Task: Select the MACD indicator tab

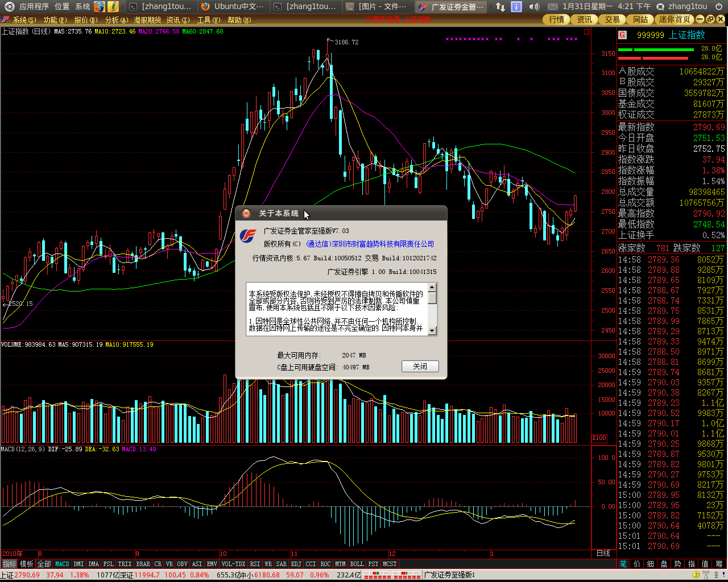Action: [62, 564]
